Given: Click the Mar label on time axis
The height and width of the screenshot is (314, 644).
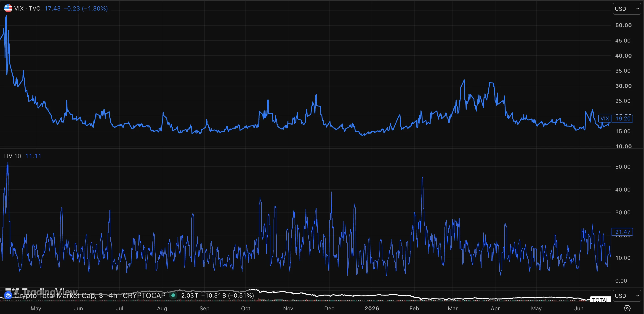Looking at the screenshot, I should [453, 308].
